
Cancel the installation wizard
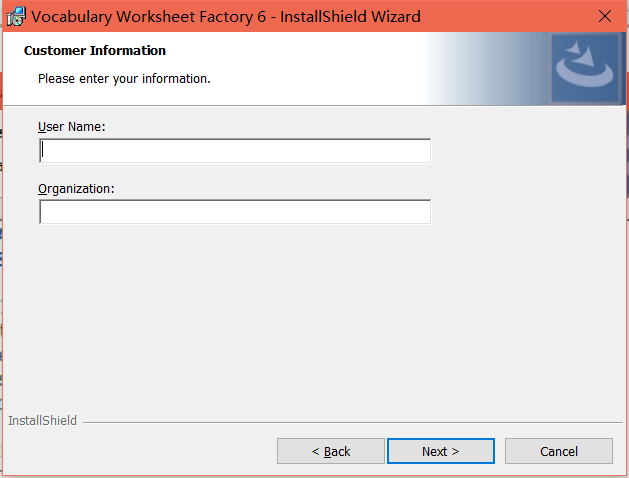click(559, 451)
